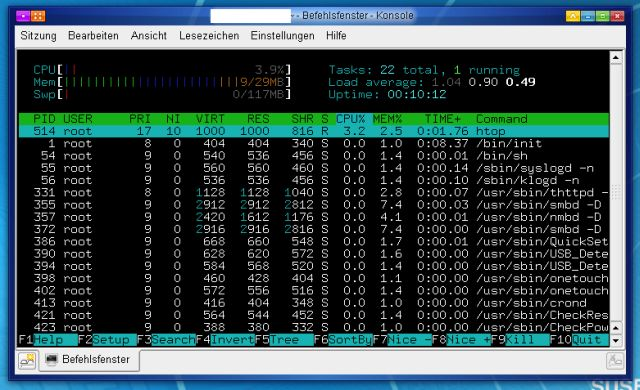Select the /sbin/klogd -n process row
Image resolution: width=640 pixels, height=390 pixels.
click(x=314, y=180)
